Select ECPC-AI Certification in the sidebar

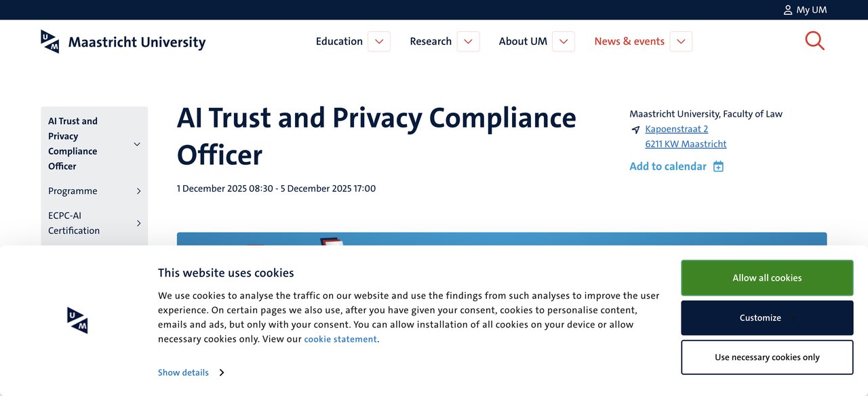tap(74, 223)
